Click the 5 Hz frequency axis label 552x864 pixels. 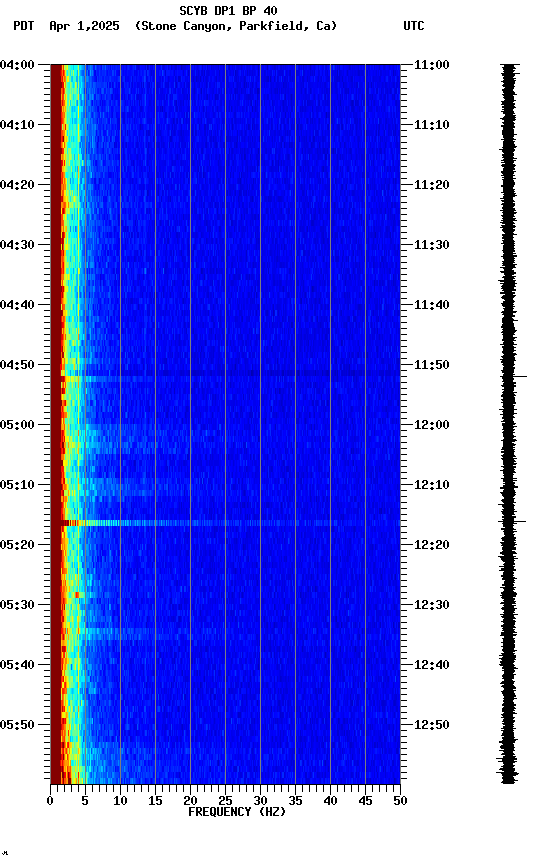(85, 801)
